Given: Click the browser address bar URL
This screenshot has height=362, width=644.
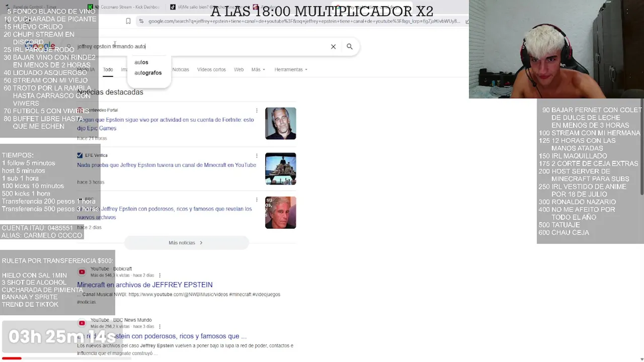Looking at the screenshot, I should (x=304, y=21).
